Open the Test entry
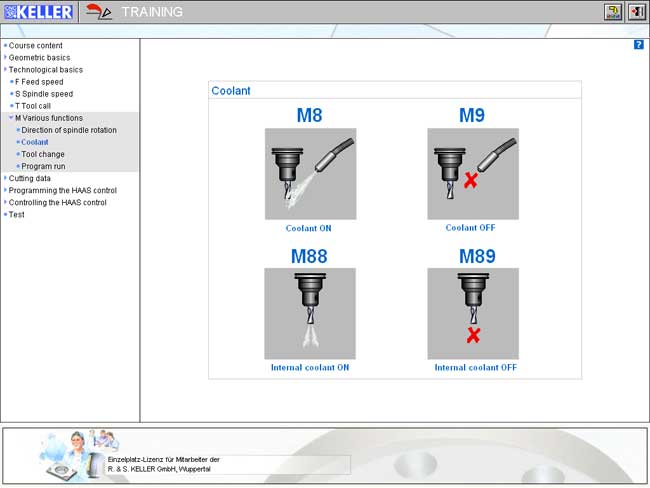The width and height of the screenshot is (650, 488). click(17, 214)
